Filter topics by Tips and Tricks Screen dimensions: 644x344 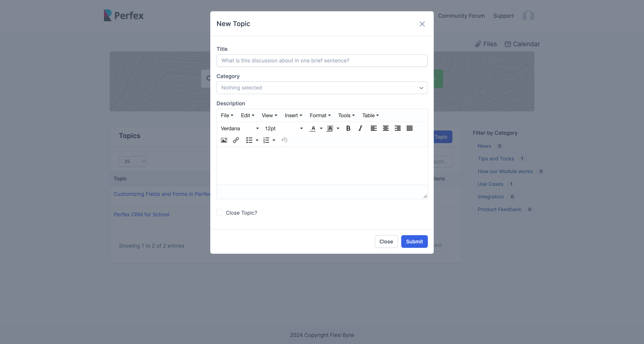click(496, 159)
